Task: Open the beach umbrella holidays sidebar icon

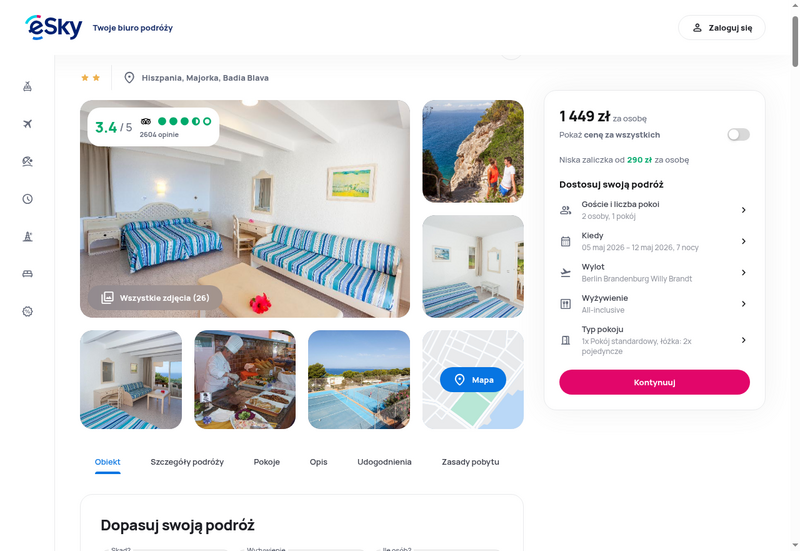Action: click(x=28, y=161)
